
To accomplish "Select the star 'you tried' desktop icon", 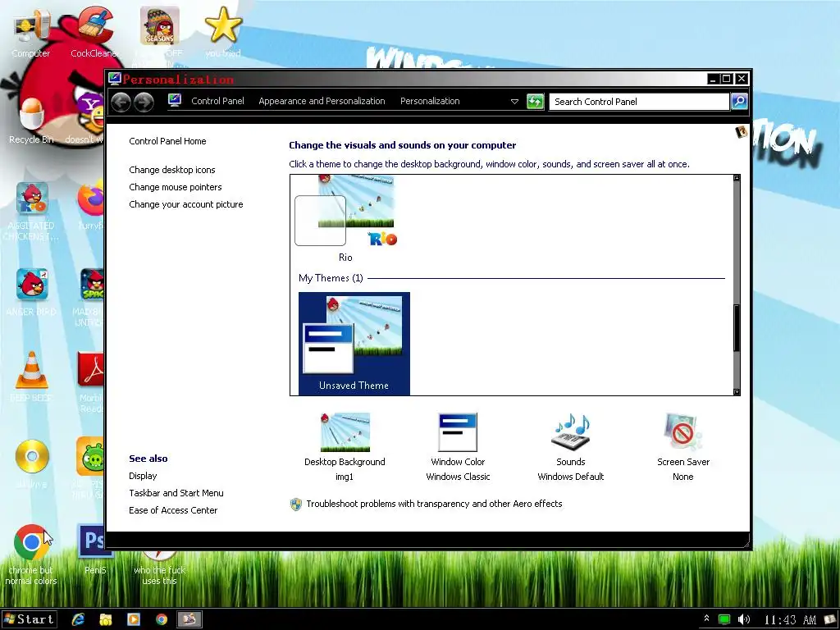I will pos(223,25).
